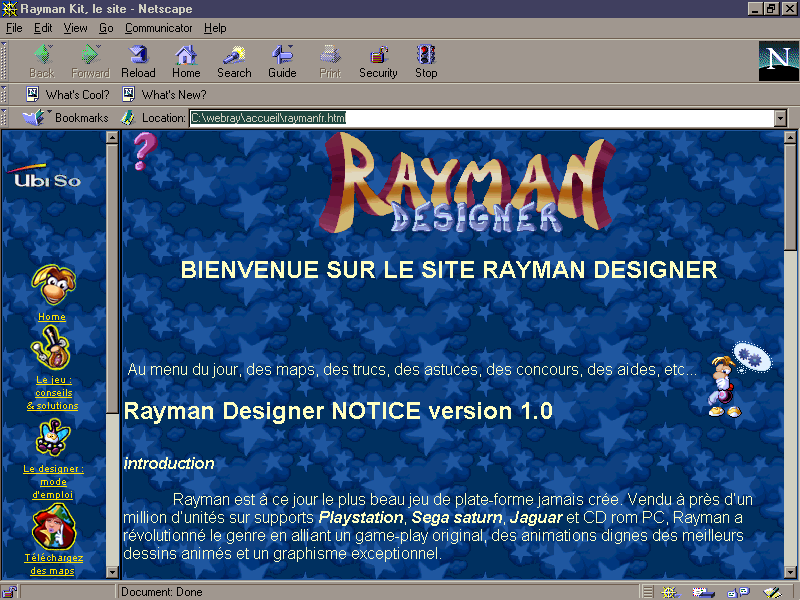Click the location toolbar collapse grip
Screen dimensions: 800x600
point(4,118)
